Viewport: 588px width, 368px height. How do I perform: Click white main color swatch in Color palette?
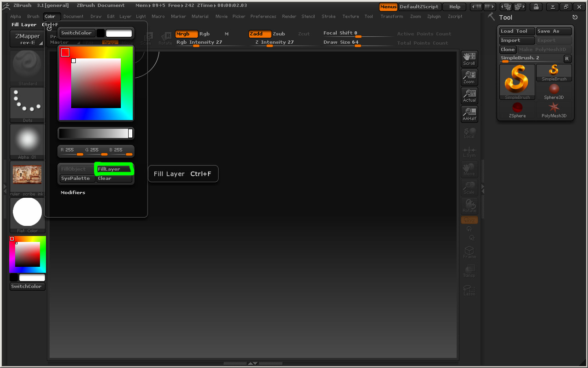pos(119,34)
